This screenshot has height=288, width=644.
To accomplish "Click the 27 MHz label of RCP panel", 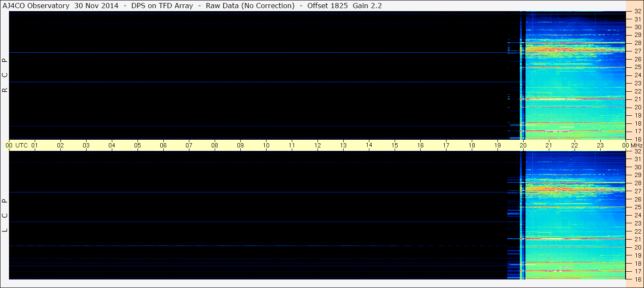I will [x=638, y=51].
